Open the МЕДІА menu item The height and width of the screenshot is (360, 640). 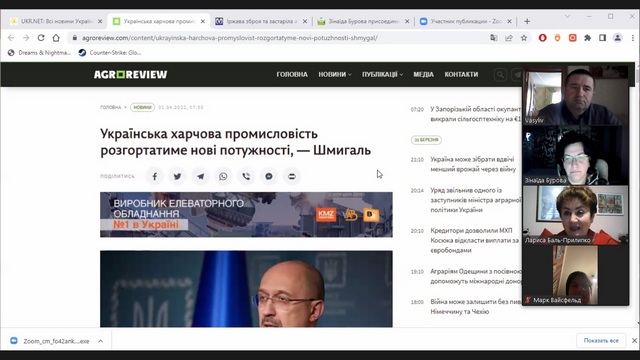point(423,74)
